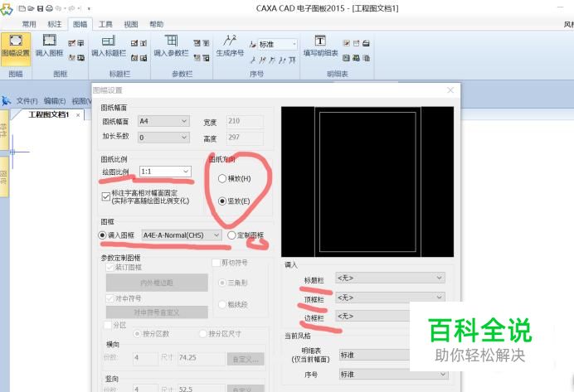Select the 调入图框 radio button
Screen dimensions: 574x392
[103, 235]
